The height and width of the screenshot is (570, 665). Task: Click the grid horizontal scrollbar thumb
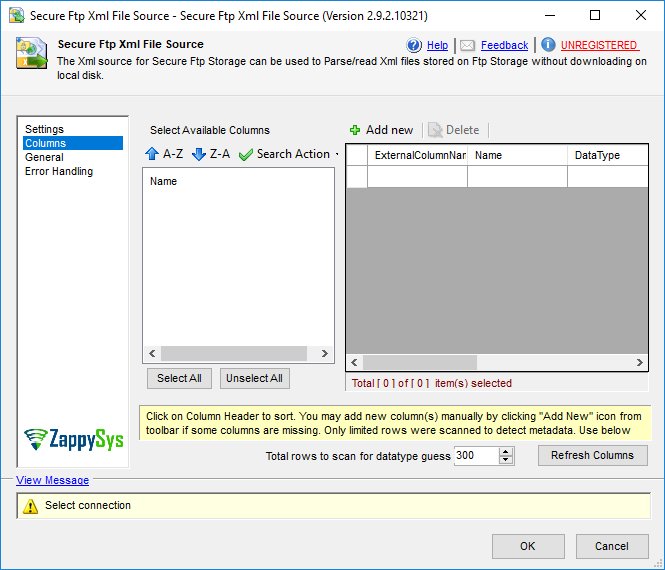[420, 363]
